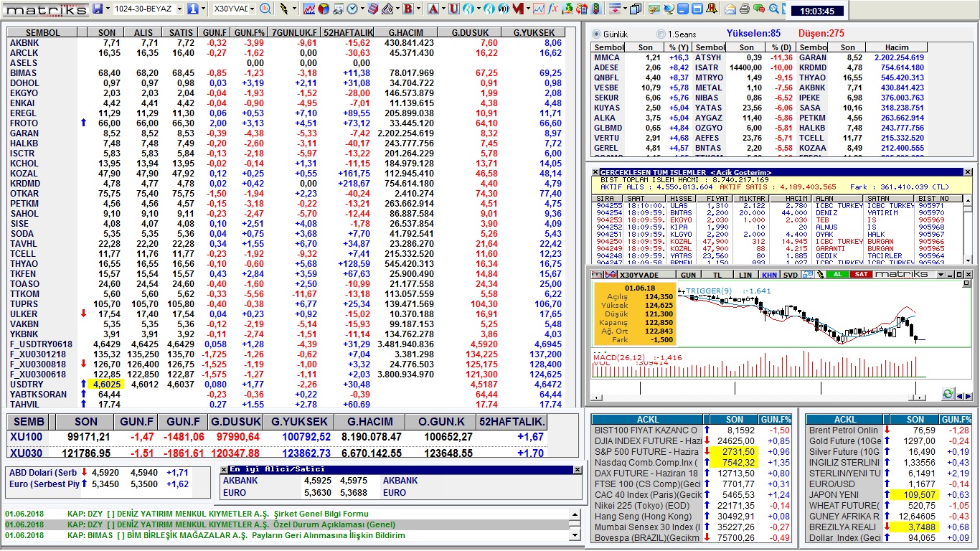Open the VIOP toolbar icon
980x551 pixels.
(504, 9)
